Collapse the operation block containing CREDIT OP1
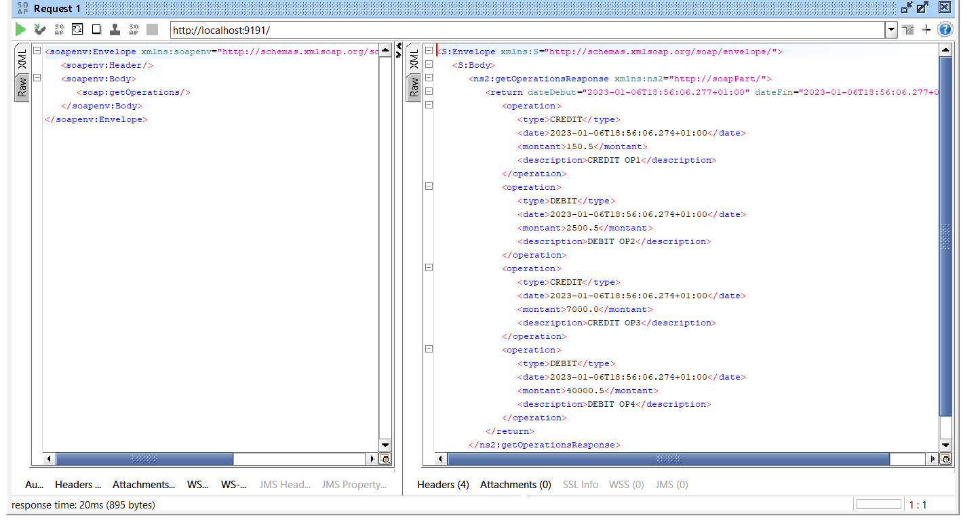Viewport: 980px width, 520px height. tap(429, 106)
